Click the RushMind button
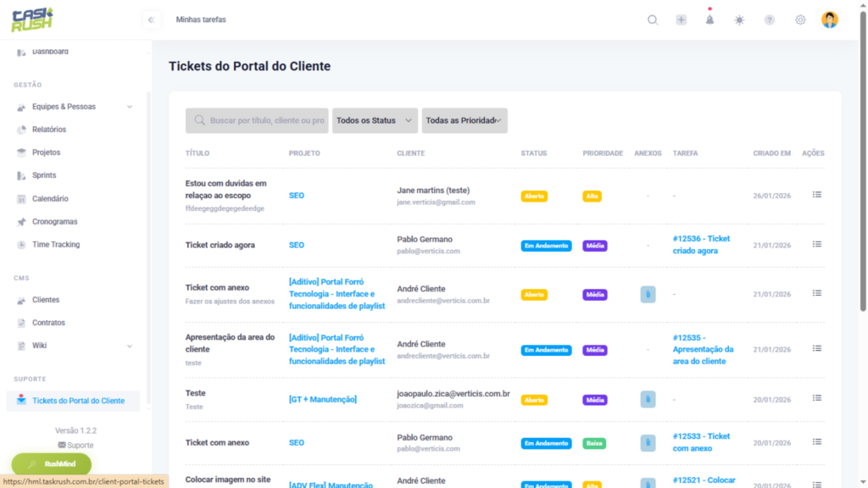The image size is (868, 488). coord(52,464)
